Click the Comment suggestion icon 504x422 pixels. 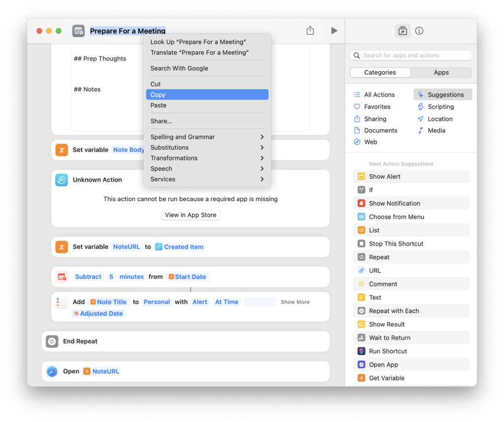361,284
